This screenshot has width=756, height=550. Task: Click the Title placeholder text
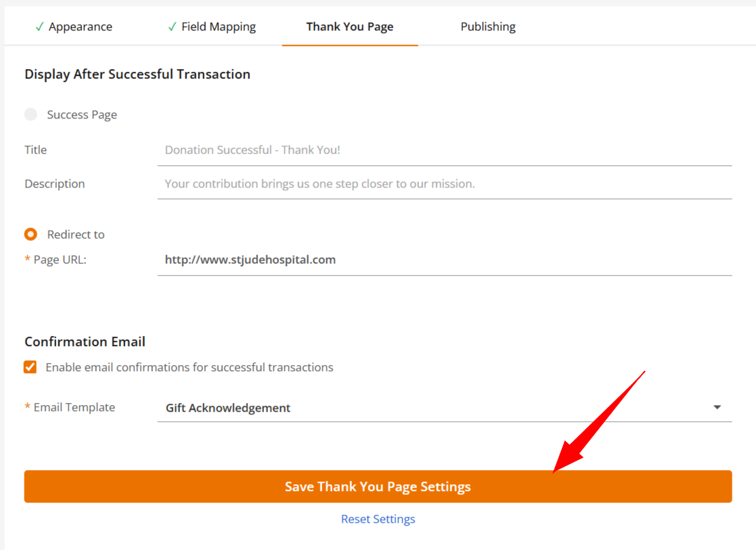252,150
